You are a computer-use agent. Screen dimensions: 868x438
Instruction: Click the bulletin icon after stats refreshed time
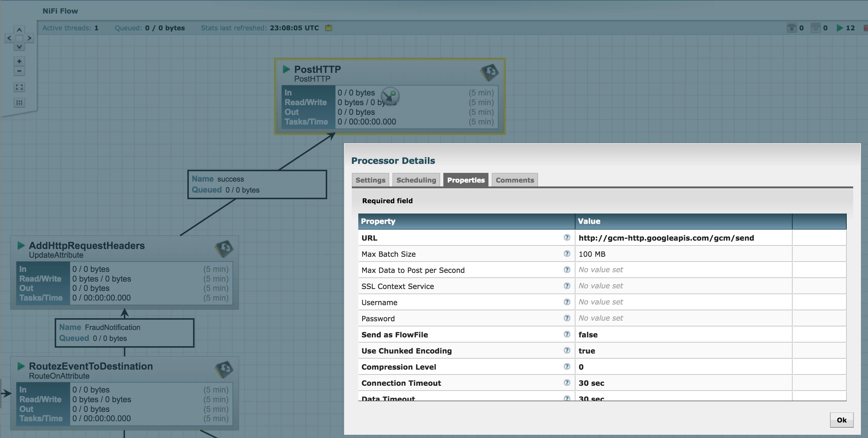[x=329, y=28]
